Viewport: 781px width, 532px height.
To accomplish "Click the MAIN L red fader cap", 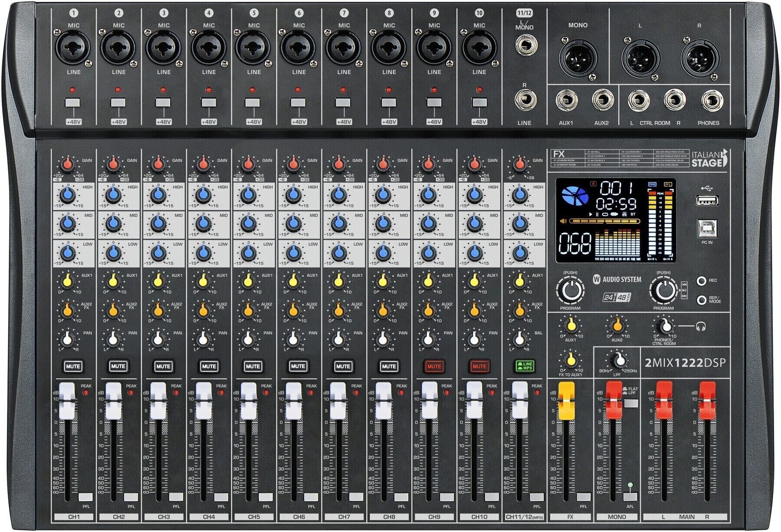I will tap(664, 400).
